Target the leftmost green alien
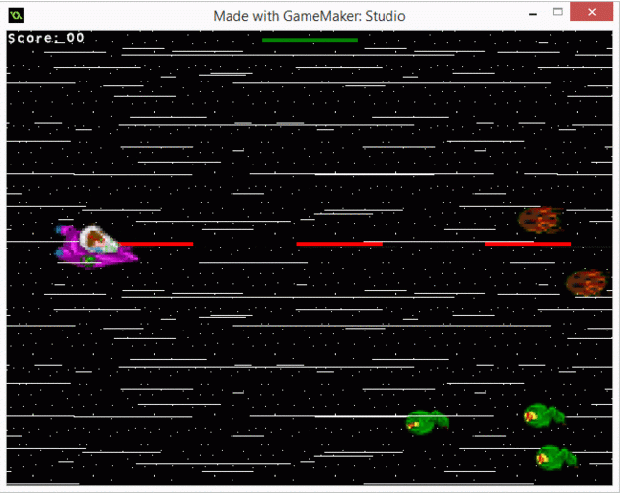The width and height of the screenshot is (620, 495). [427, 422]
